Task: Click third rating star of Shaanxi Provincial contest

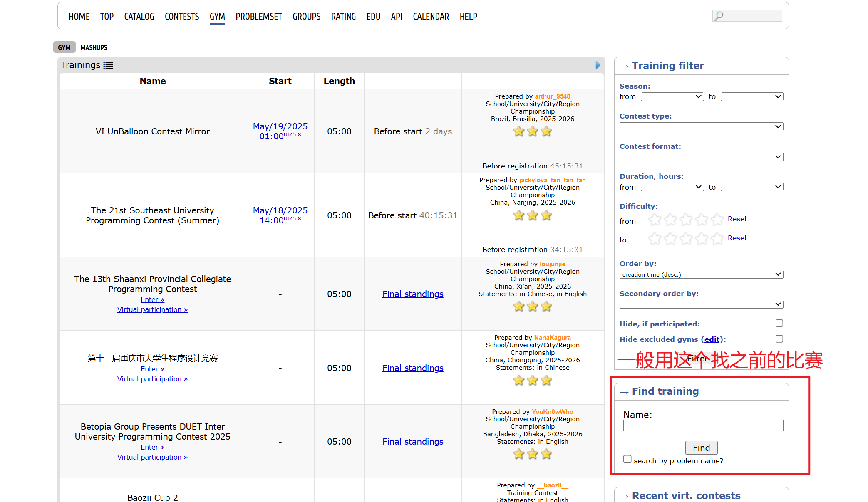Action: click(546, 307)
